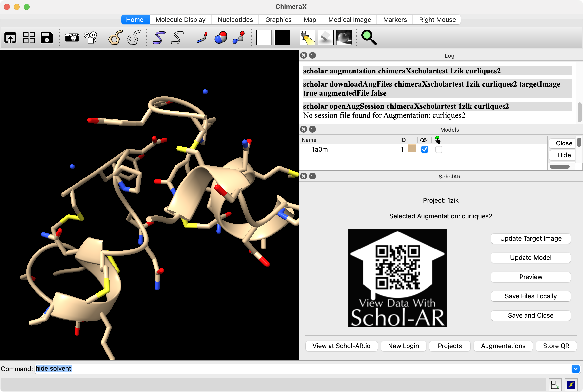Image resolution: width=583 pixels, height=392 pixels.
Task: Show atoms with the gold atoms icon
Action: [115, 38]
